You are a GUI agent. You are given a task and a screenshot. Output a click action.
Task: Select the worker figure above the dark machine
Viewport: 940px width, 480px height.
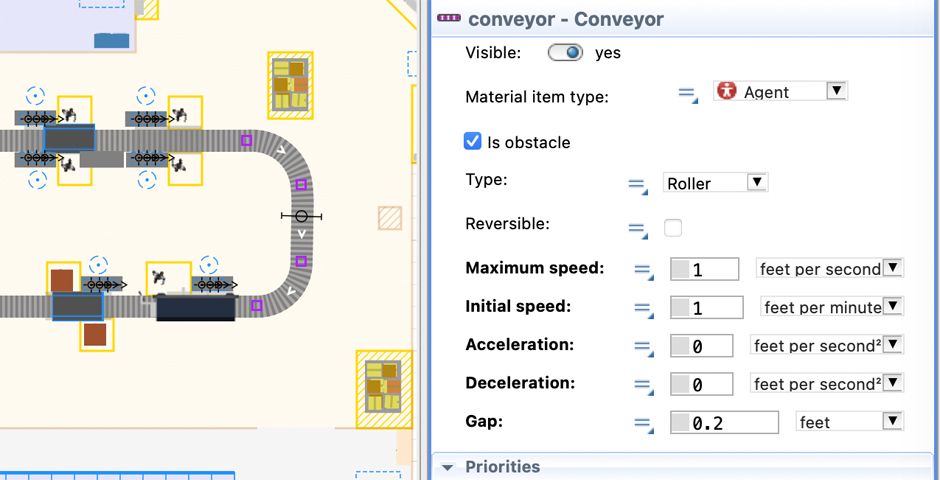(x=159, y=277)
